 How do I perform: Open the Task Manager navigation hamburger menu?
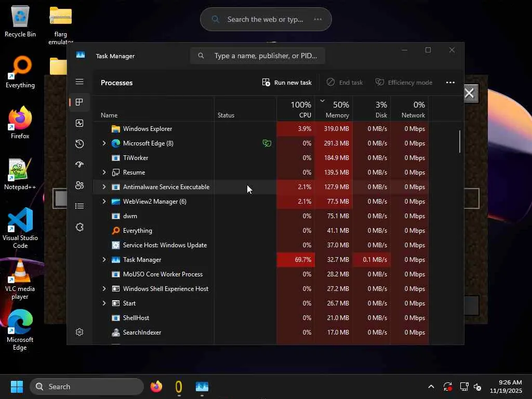(79, 82)
